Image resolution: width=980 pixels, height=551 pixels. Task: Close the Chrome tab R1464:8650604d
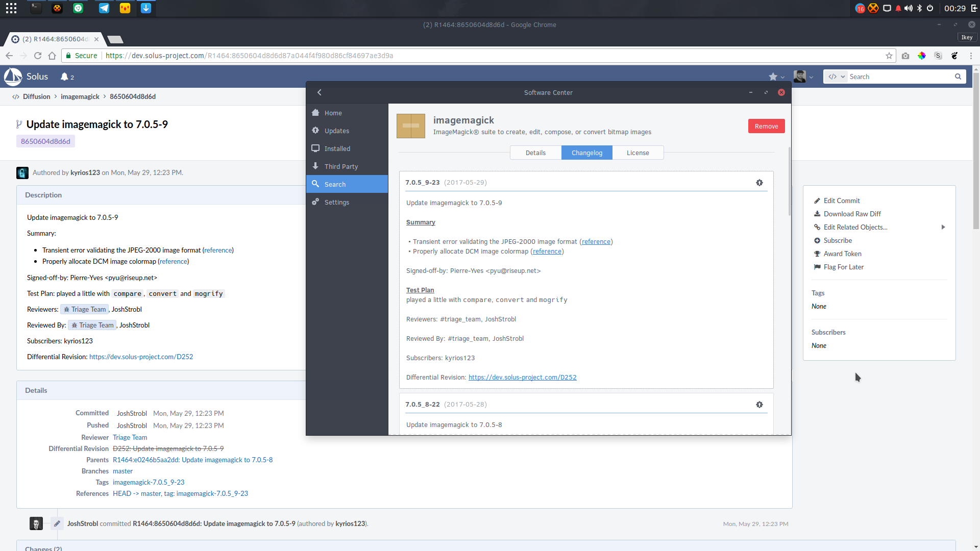(x=96, y=39)
